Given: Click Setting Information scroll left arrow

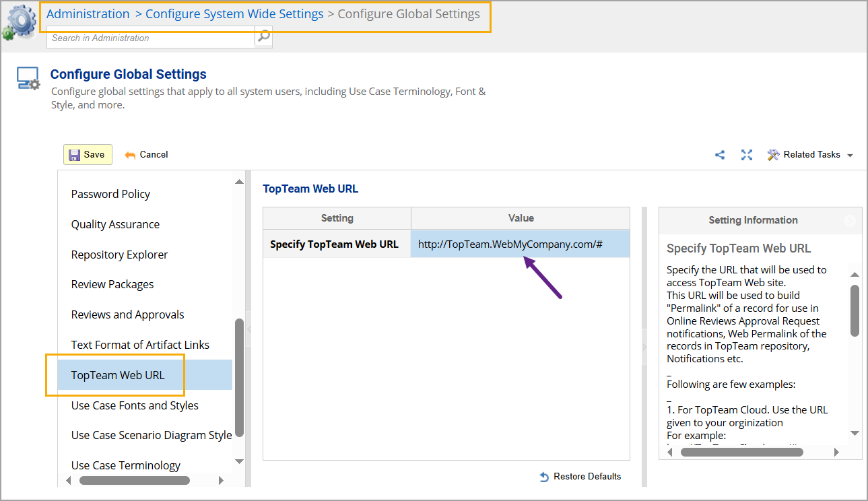Looking at the screenshot, I should 669,453.
